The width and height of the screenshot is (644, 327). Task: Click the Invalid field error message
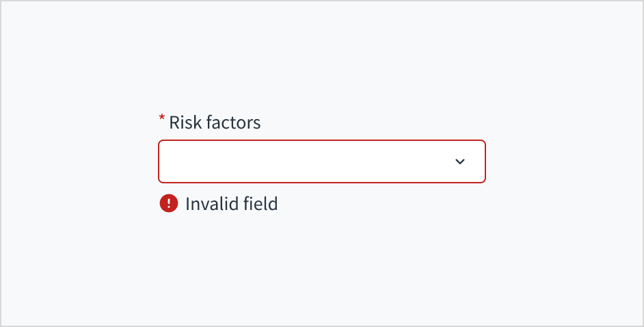pyautogui.click(x=231, y=203)
